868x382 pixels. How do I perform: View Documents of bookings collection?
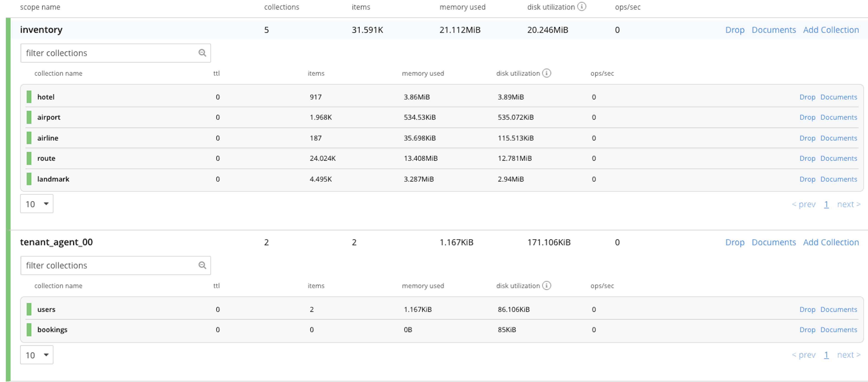839,330
